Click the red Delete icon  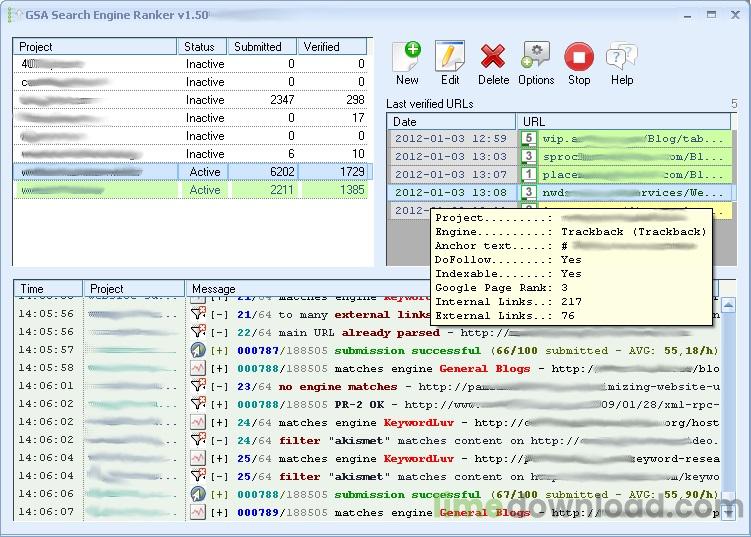(493, 57)
